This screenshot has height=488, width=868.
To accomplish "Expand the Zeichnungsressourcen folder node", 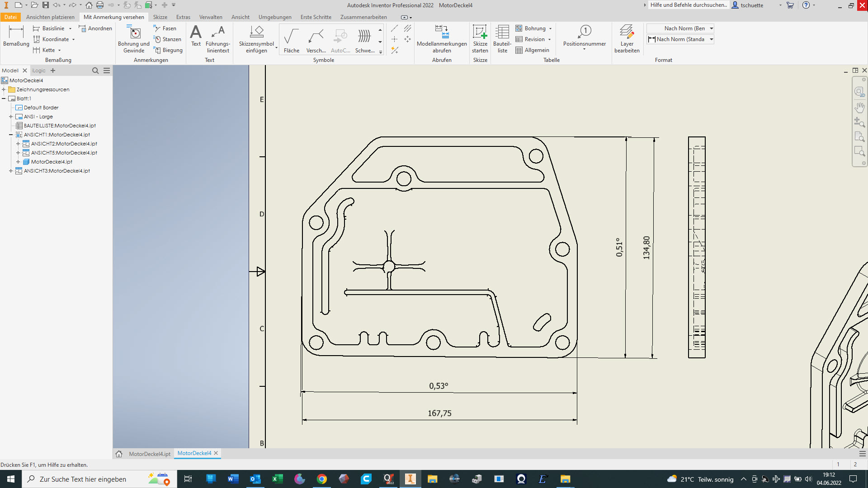I will click(x=4, y=89).
